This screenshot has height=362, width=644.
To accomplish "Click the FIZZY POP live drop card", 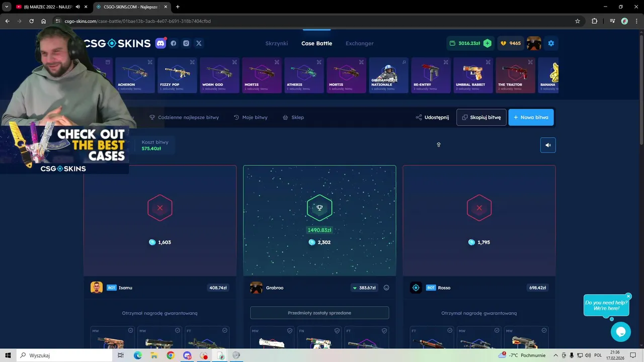I will point(177,75).
